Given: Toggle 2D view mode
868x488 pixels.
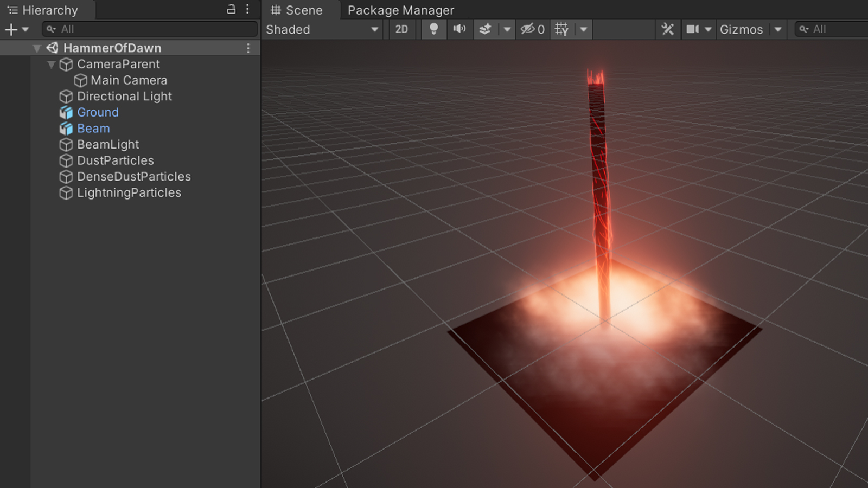Looking at the screenshot, I should tap(401, 29).
